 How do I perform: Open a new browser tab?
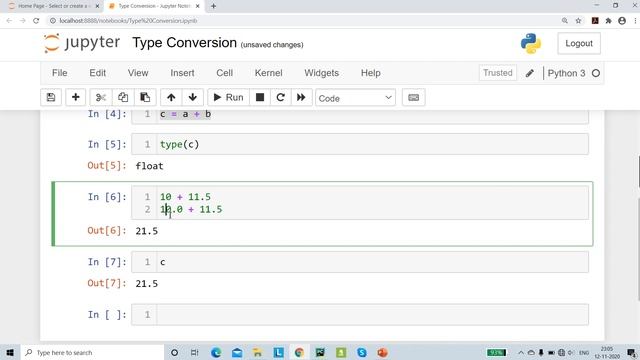point(213,6)
